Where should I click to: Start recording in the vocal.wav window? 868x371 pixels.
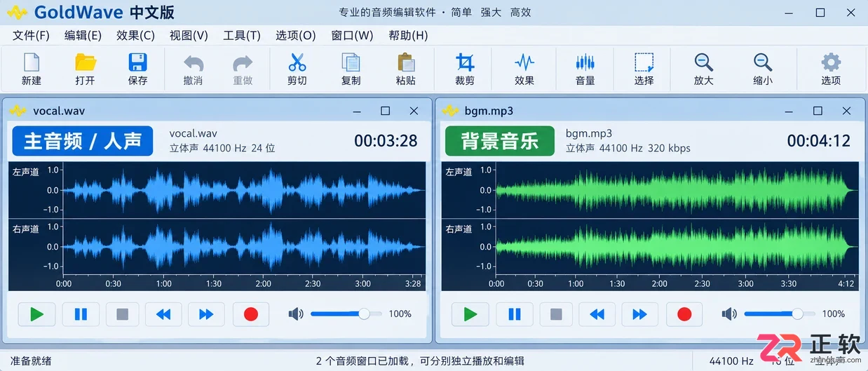(250, 314)
